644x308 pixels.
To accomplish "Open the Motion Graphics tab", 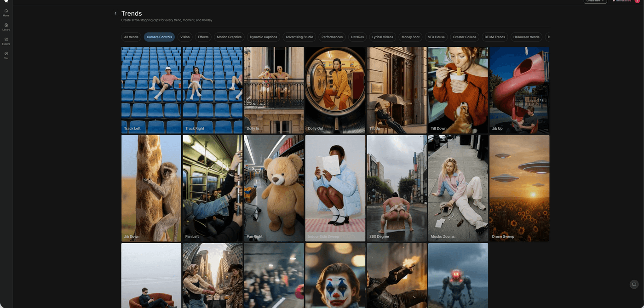I will pyautogui.click(x=229, y=37).
